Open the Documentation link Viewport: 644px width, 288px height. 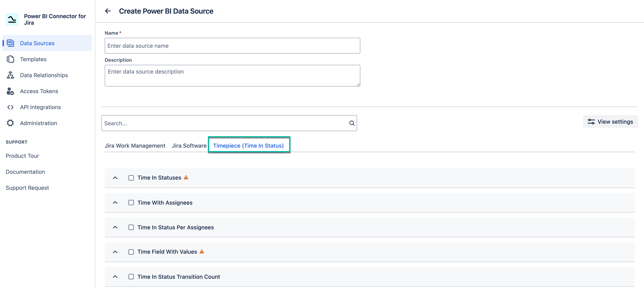click(25, 172)
